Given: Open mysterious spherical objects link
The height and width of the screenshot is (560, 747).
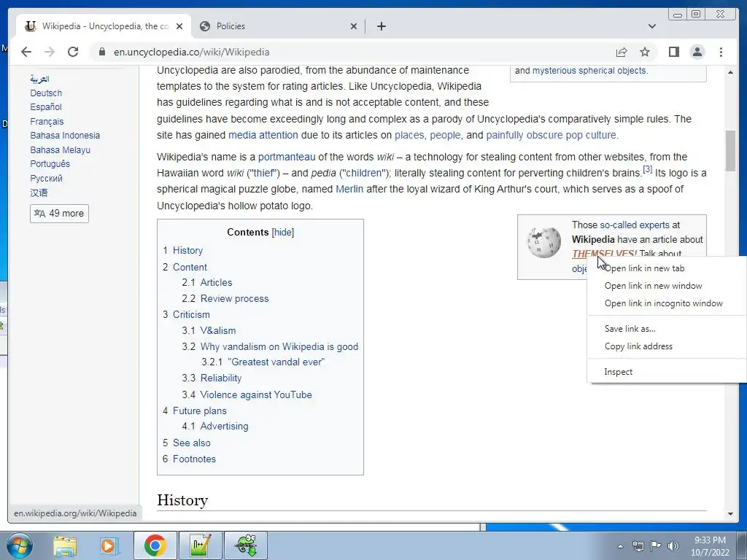Looking at the screenshot, I should (589, 71).
